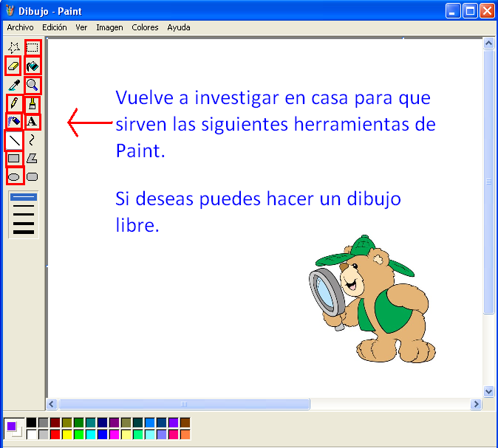This screenshot has width=498, height=448.
Task: Select the Pick Color eyedropper tool
Action: pos(13,85)
